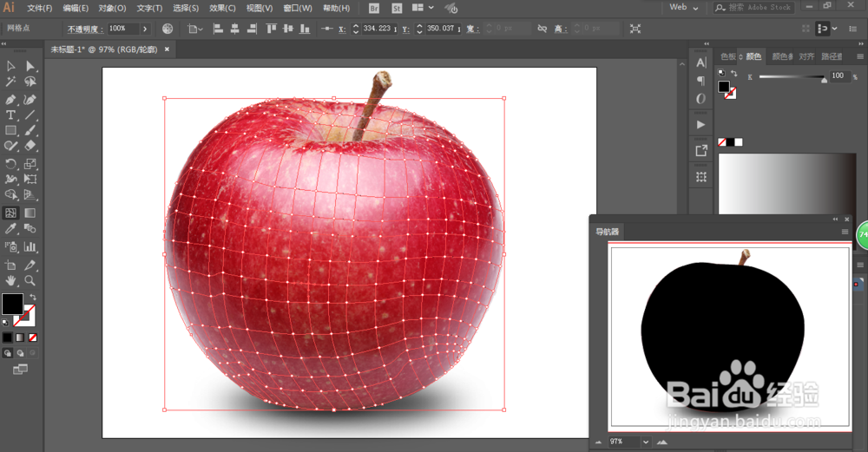Open the Web workspace dropdown
The width and height of the screenshot is (868, 452).
[x=684, y=7]
